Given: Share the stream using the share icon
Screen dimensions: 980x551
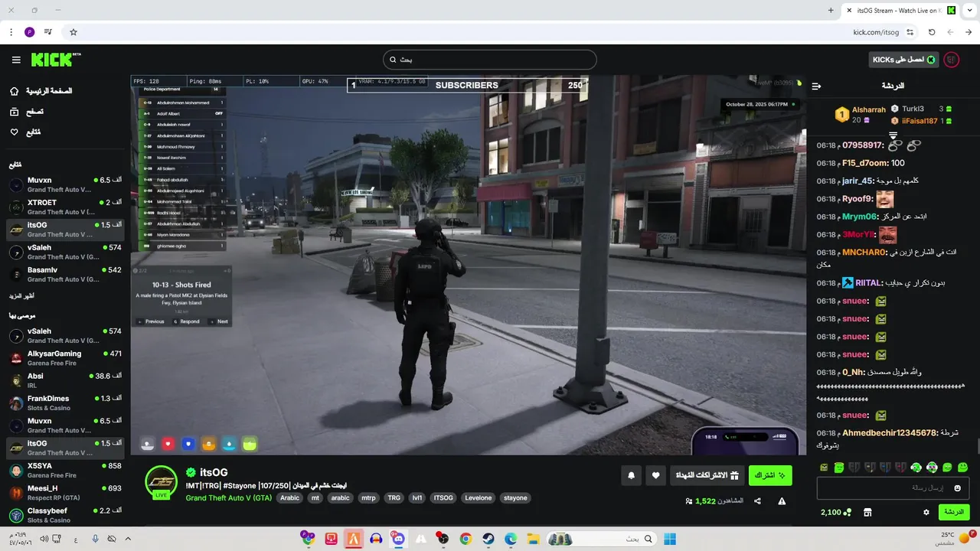Looking at the screenshot, I should pos(757,501).
